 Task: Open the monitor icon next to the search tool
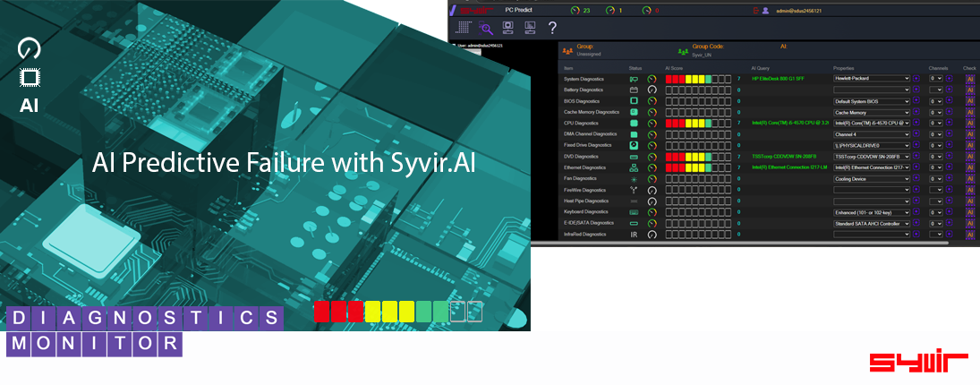pyautogui.click(x=508, y=28)
